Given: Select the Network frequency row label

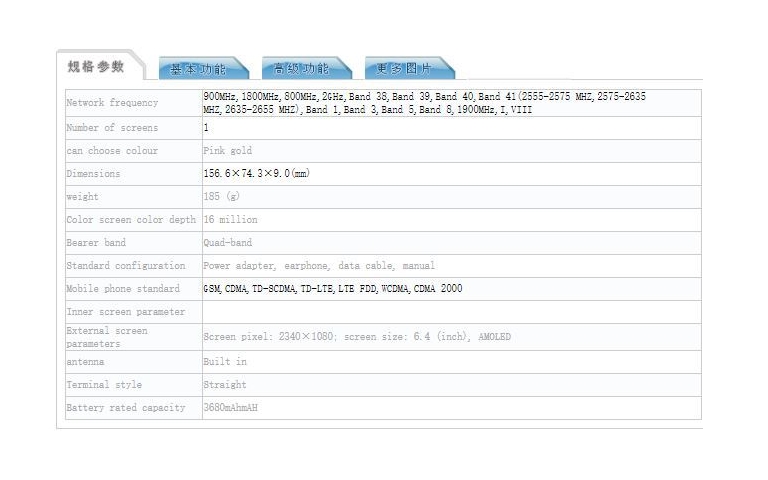Looking at the screenshot, I should [112, 102].
